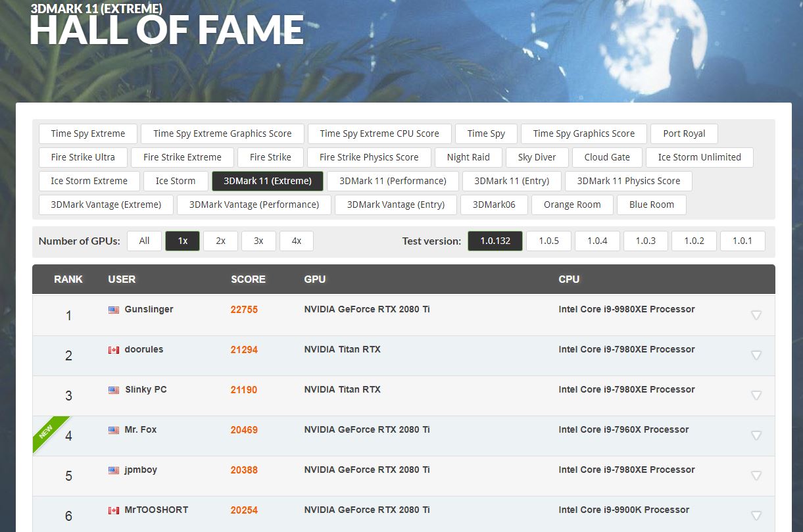Image resolution: width=803 pixels, height=532 pixels.
Task: Open the 22755 score result
Action: pos(244,310)
